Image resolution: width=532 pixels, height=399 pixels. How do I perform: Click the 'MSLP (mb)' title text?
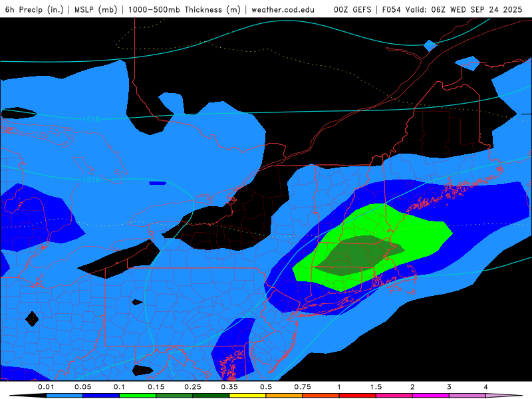pyautogui.click(x=96, y=9)
